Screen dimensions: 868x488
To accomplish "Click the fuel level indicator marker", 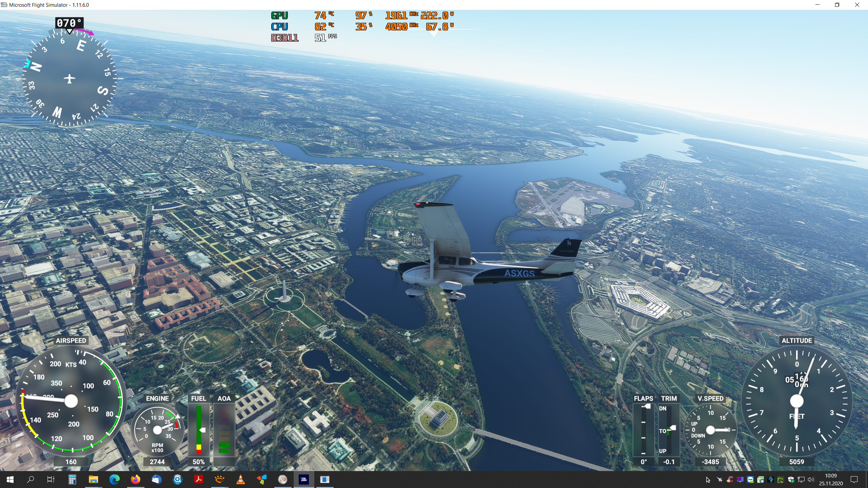I will pos(202,430).
